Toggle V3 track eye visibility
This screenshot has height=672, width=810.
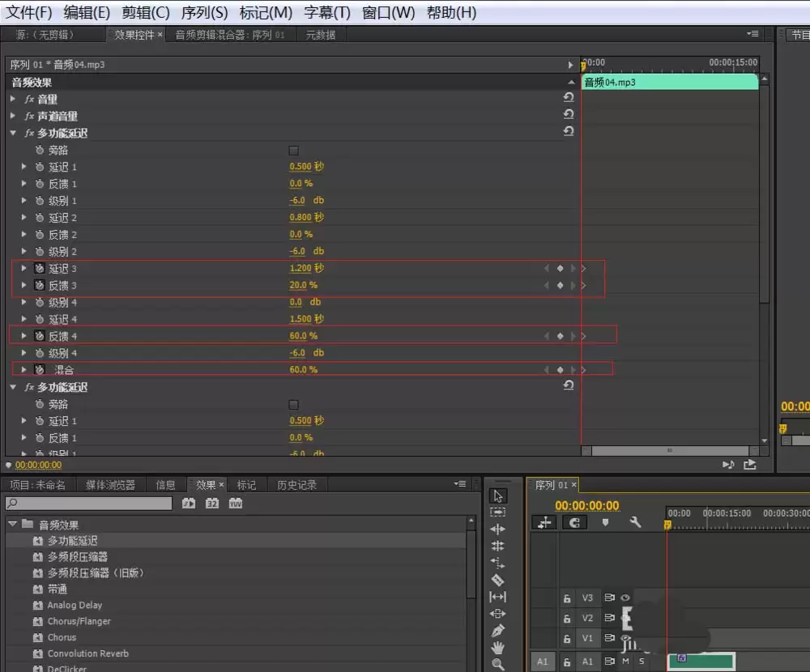pos(625,598)
